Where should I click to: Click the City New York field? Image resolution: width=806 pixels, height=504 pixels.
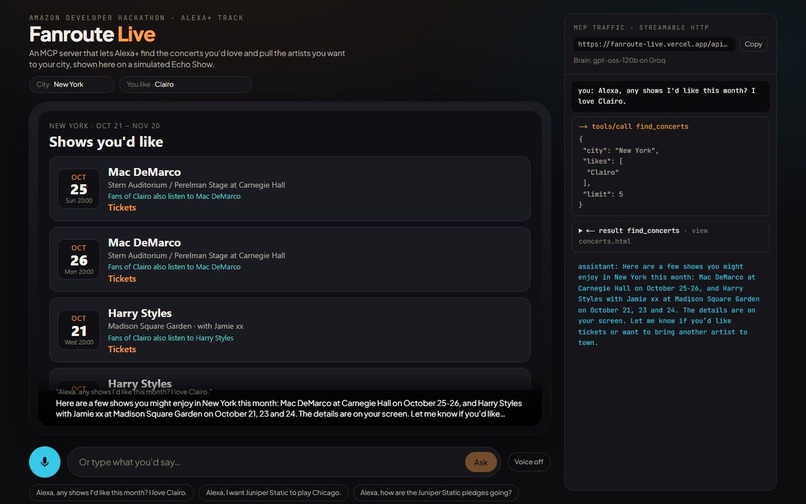point(71,84)
